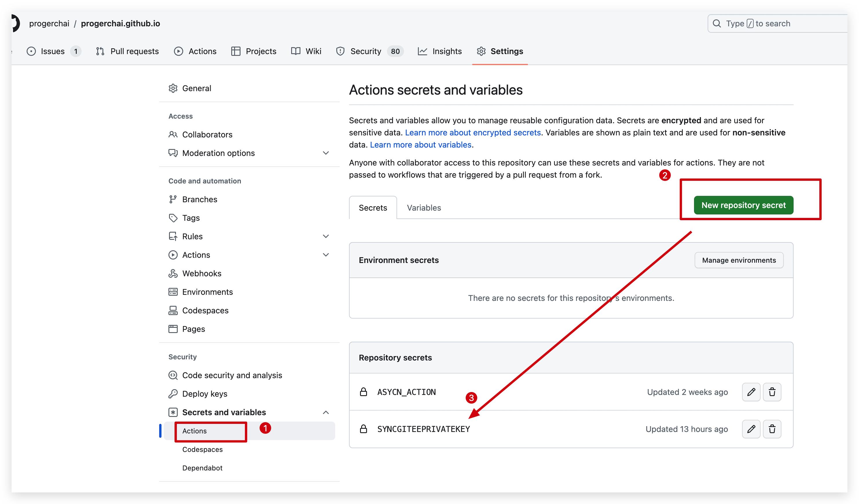This screenshot has height=504, width=859.
Task: Click the Deploy keys key icon
Action: tap(173, 393)
